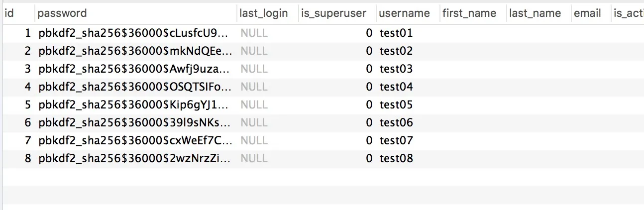The width and height of the screenshot is (644, 210).
Task: Select the password hash for test01
Action: pyautogui.click(x=134, y=33)
